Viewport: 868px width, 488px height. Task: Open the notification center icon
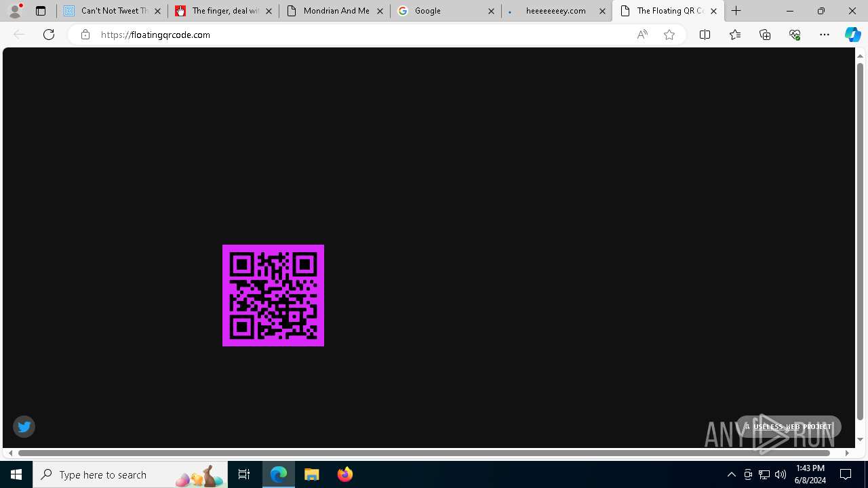846,474
